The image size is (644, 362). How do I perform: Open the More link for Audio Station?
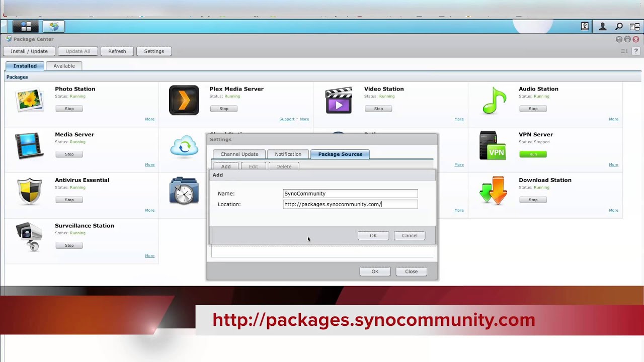[613, 119]
